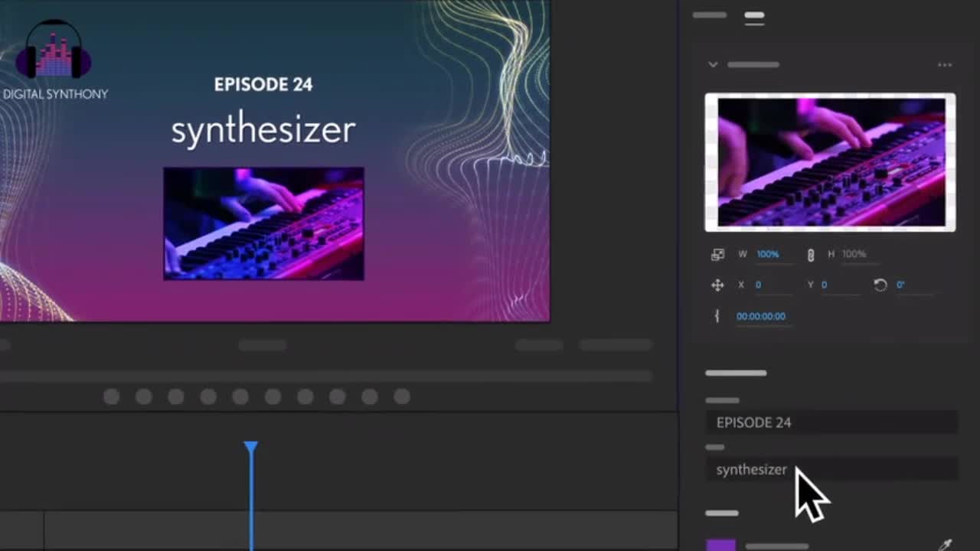Image resolution: width=980 pixels, height=551 pixels.
Task: Switch to the first panel tab
Action: tap(709, 15)
